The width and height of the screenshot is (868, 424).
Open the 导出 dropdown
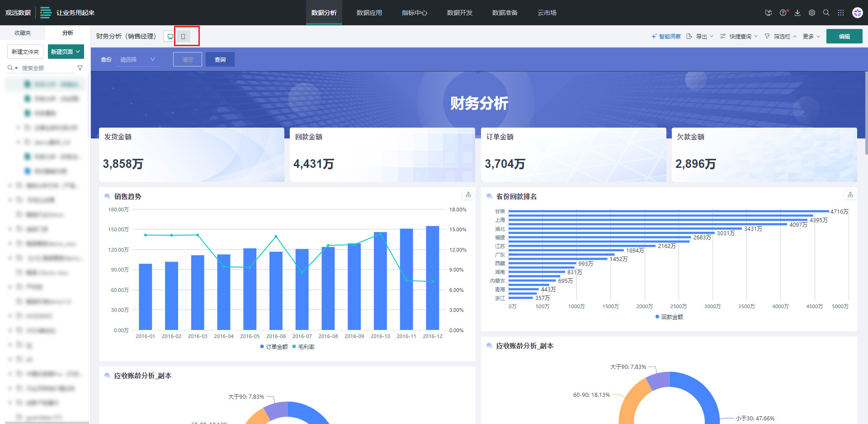[700, 36]
